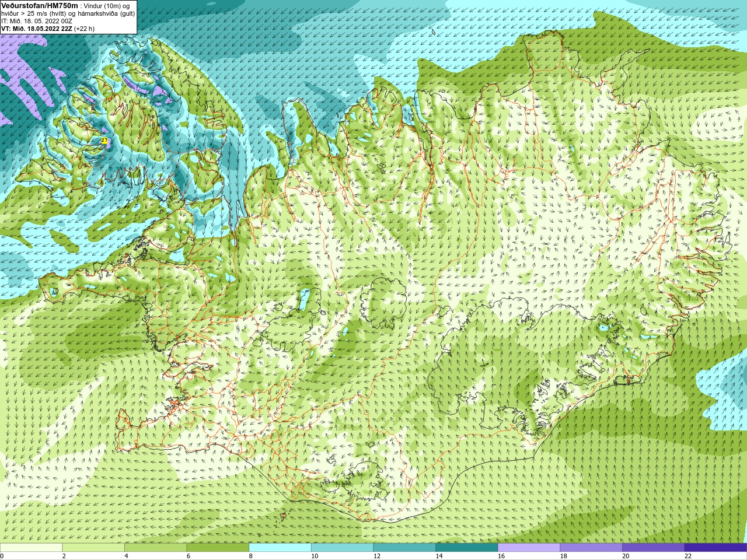Click the legend value 16
The width and height of the screenshot is (747, 560).
point(501,556)
